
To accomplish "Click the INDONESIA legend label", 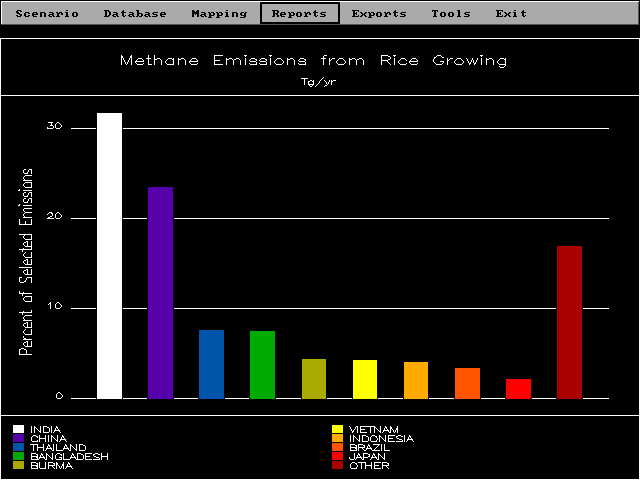I will point(382,438).
